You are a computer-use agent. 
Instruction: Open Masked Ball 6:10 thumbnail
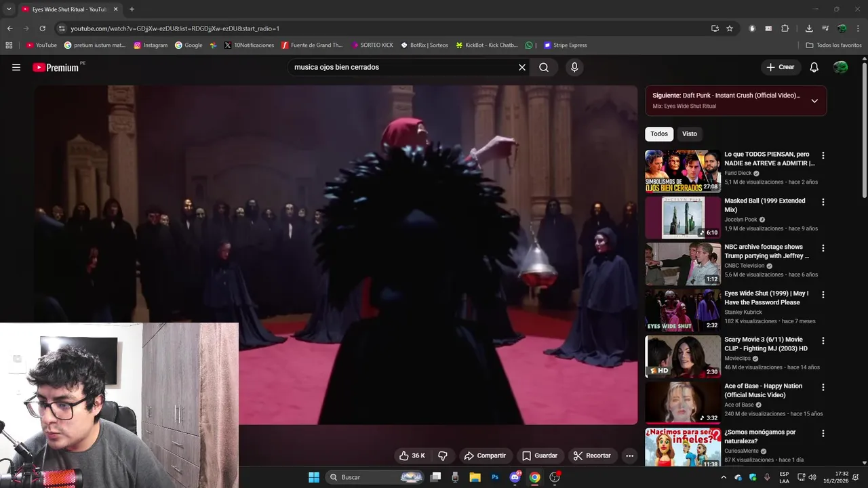[x=683, y=218]
